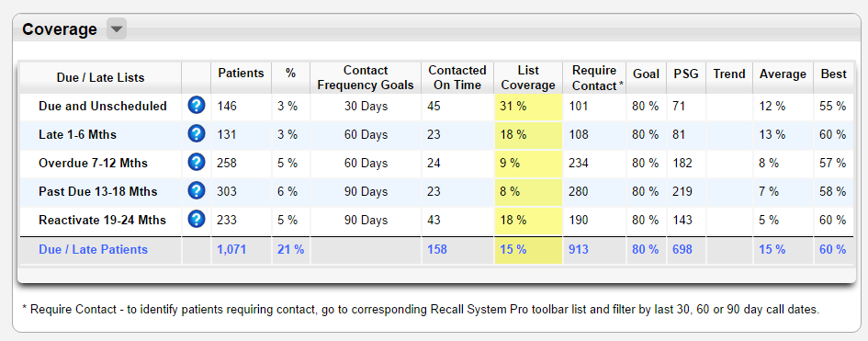868x341 pixels.
Task: Click the Contacted On Time header
Action: click(457, 78)
